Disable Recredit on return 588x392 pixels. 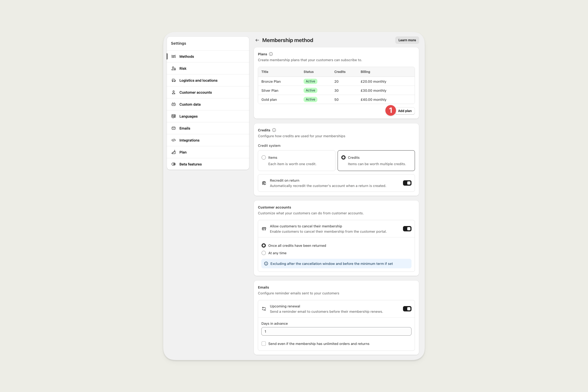click(x=407, y=183)
